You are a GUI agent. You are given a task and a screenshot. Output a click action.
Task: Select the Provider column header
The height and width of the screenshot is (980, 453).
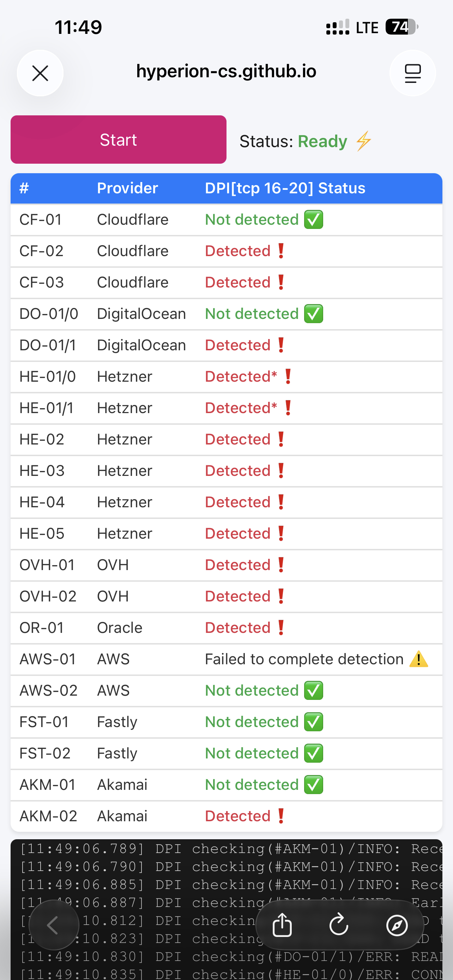point(127,188)
